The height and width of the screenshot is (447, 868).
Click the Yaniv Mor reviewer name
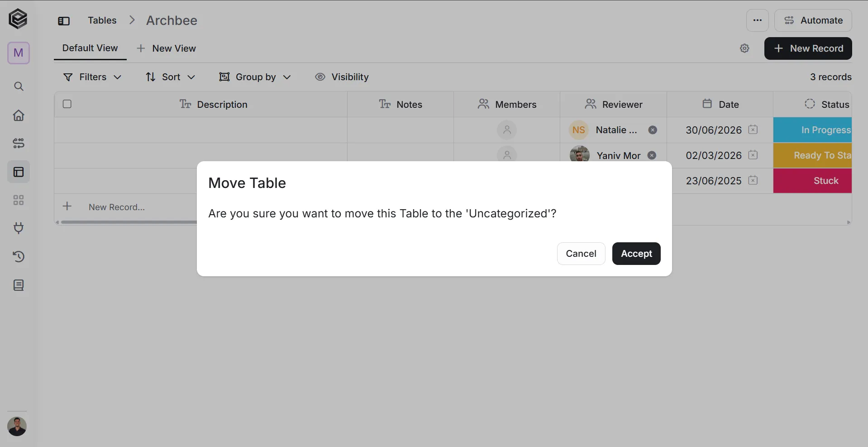point(619,155)
